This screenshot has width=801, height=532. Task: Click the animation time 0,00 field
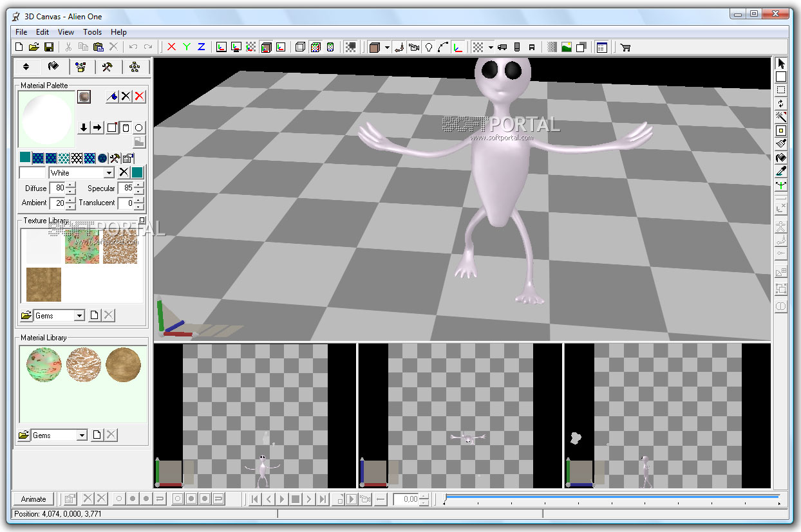406,499
